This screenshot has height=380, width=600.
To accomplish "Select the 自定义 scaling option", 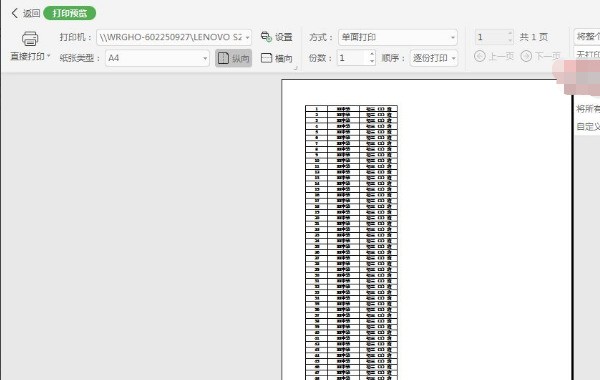I will pos(588,127).
